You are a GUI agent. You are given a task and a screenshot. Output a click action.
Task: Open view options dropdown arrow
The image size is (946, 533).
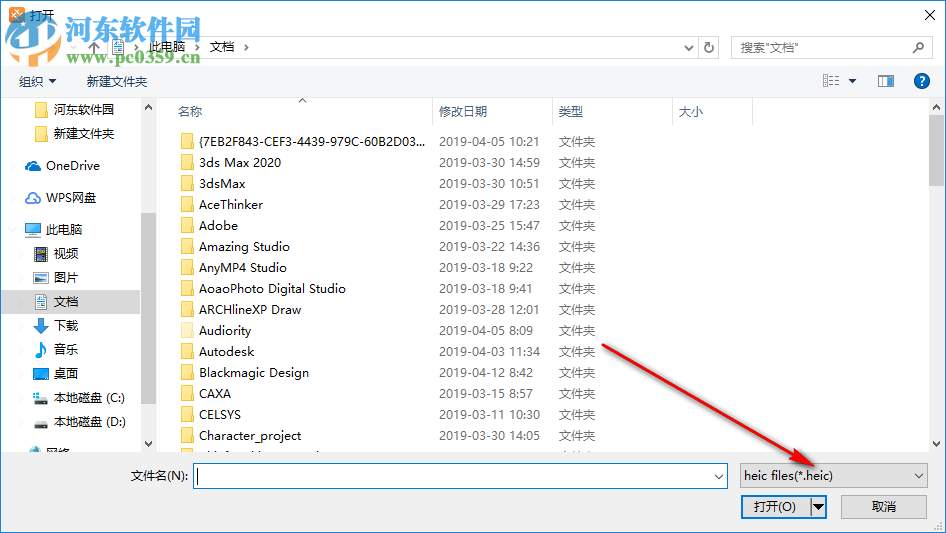[x=852, y=81]
